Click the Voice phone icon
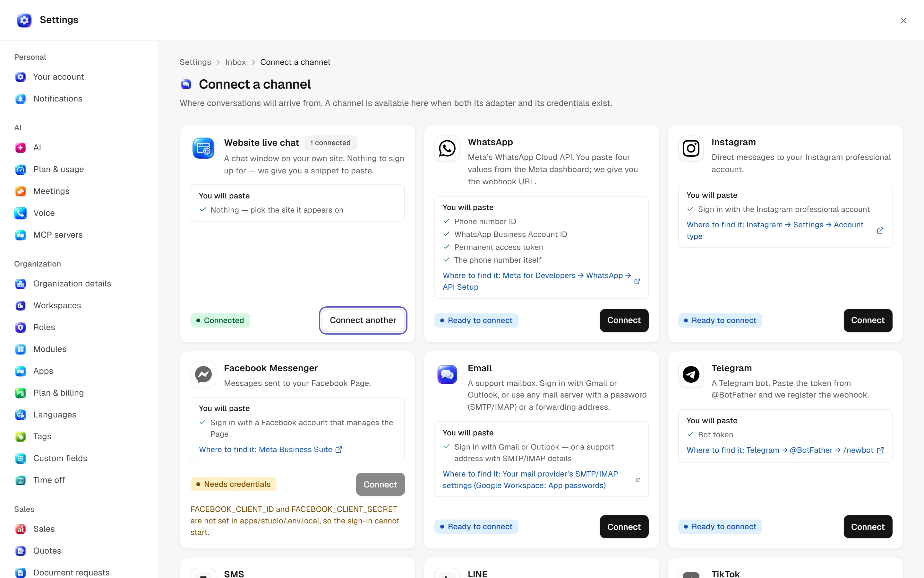Screen dimensions: 924x578 click(x=21, y=213)
